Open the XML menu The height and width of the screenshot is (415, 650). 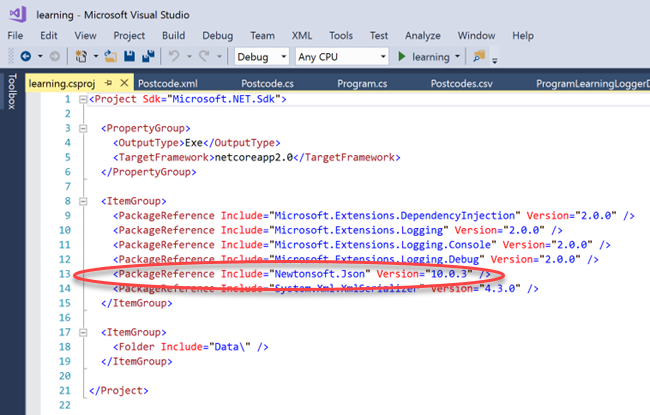click(301, 36)
